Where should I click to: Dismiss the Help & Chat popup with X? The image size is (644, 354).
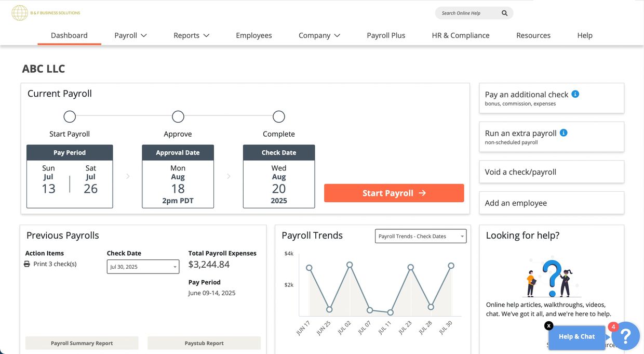coord(549,326)
